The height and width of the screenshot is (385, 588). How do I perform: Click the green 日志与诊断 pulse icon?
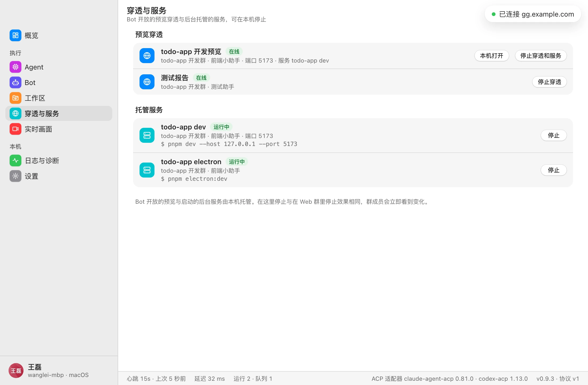(16, 160)
